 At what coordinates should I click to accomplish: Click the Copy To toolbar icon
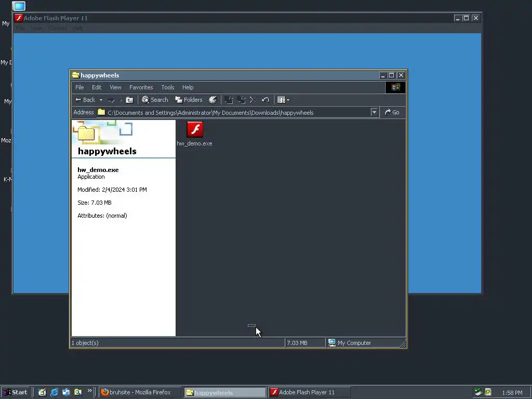(x=241, y=100)
